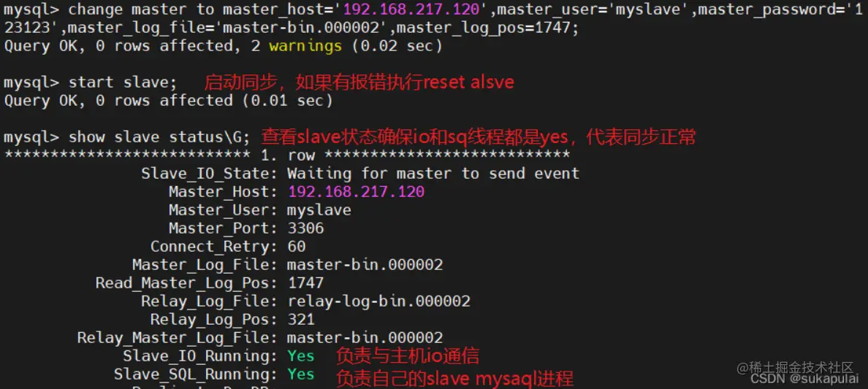
Task: Click the red annotation about slave状态
Action: pos(479,136)
